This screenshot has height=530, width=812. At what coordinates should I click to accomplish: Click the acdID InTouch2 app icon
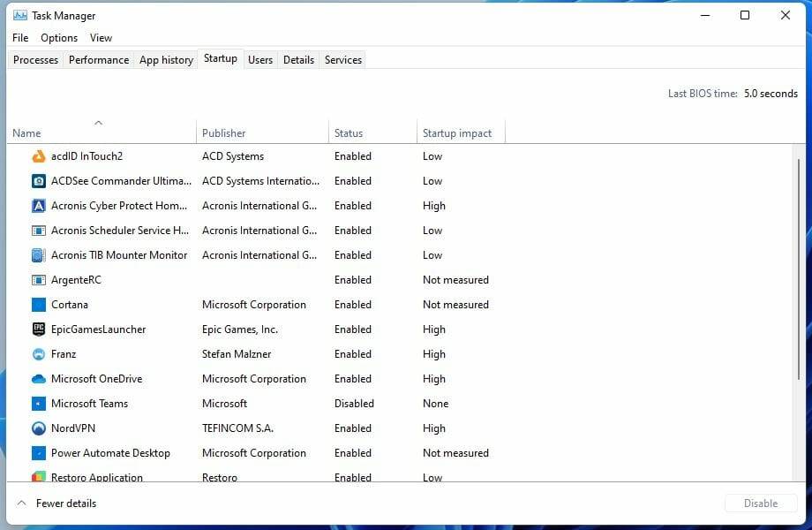(x=38, y=156)
